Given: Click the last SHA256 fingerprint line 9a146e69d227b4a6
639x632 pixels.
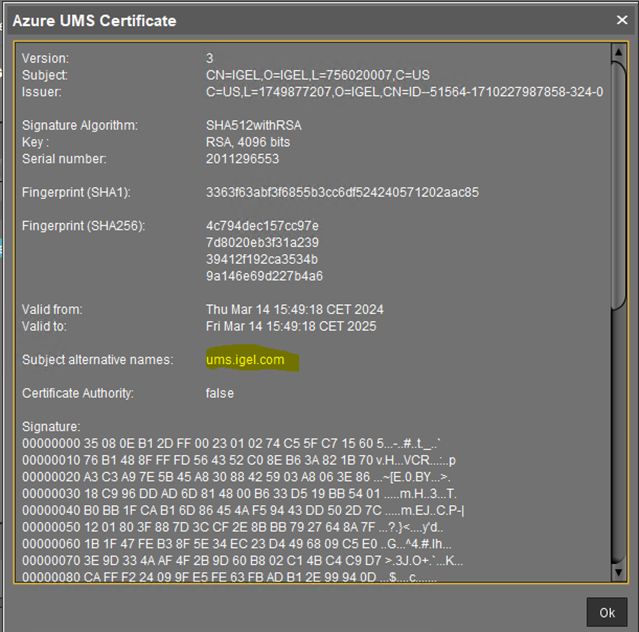Looking at the screenshot, I should (264, 276).
